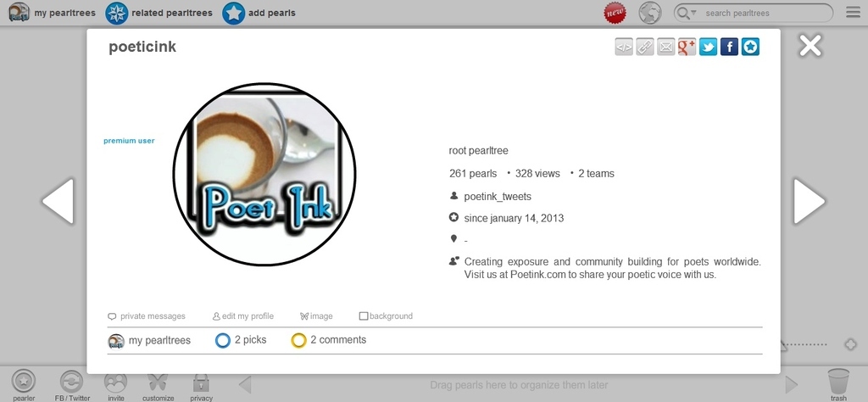Open private messages
Viewport: 868px width, 402px height.
pos(147,316)
